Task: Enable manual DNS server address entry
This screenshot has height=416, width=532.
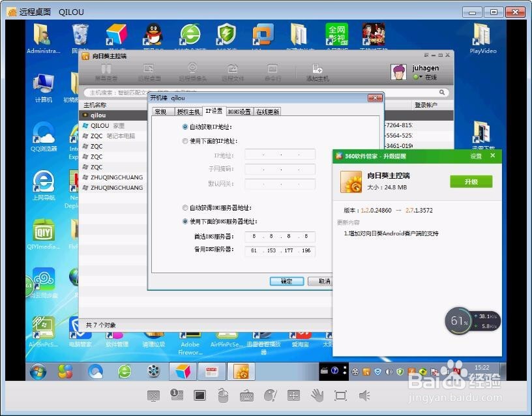Action: [185, 221]
